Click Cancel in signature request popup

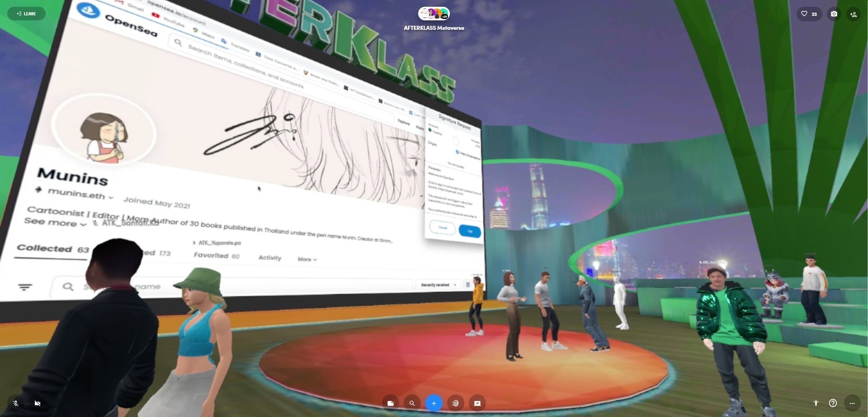[443, 227]
